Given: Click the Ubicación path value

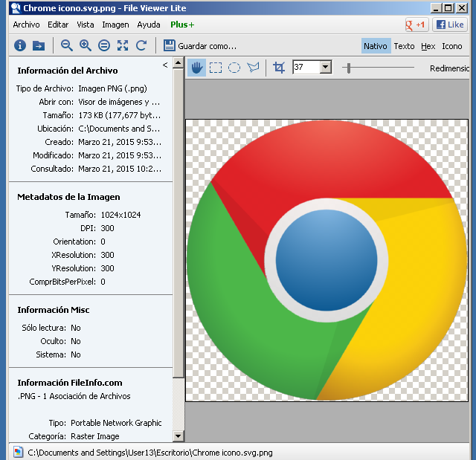Looking at the screenshot, I should click(119, 129).
